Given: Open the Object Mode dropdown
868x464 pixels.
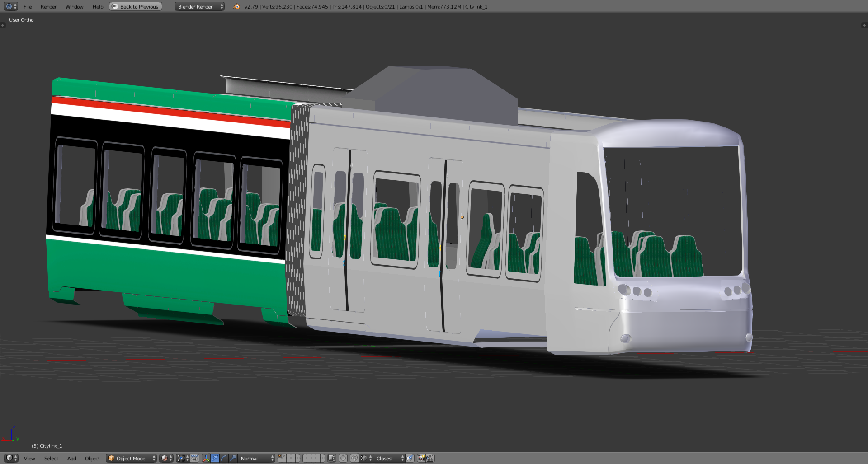Looking at the screenshot, I should coord(131,458).
